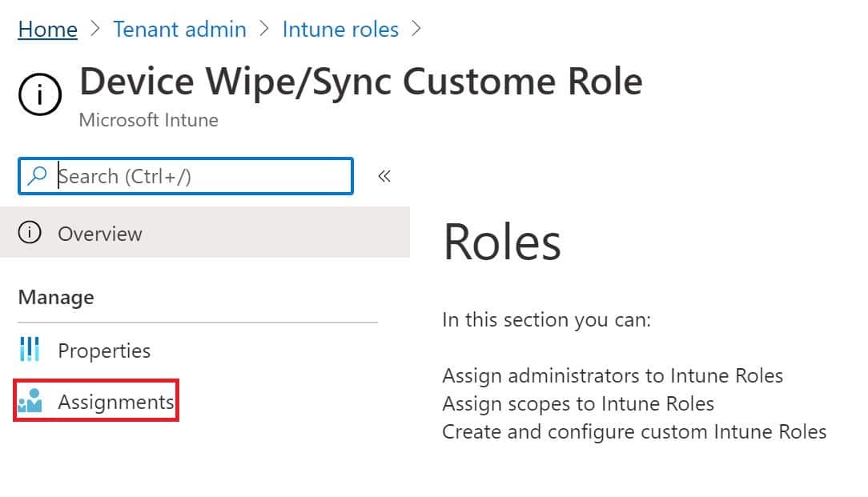This screenshot has width=868, height=497.
Task: Click the search magnifier icon
Action: [x=36, y=176]
